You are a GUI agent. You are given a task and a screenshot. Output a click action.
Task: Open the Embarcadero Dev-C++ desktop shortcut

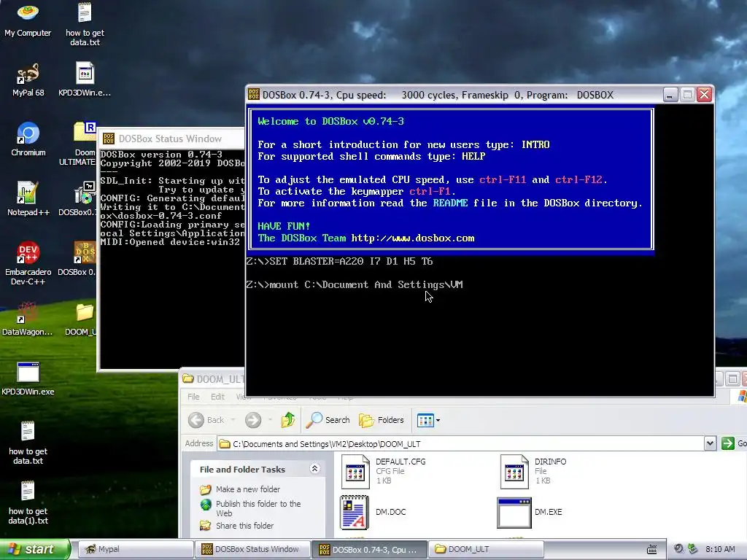pos(28,263)
